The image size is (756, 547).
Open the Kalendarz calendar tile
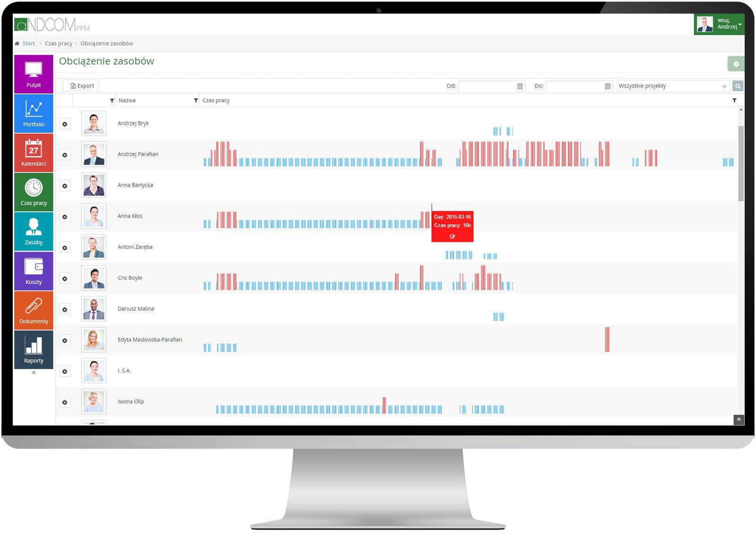click(34, 153)
